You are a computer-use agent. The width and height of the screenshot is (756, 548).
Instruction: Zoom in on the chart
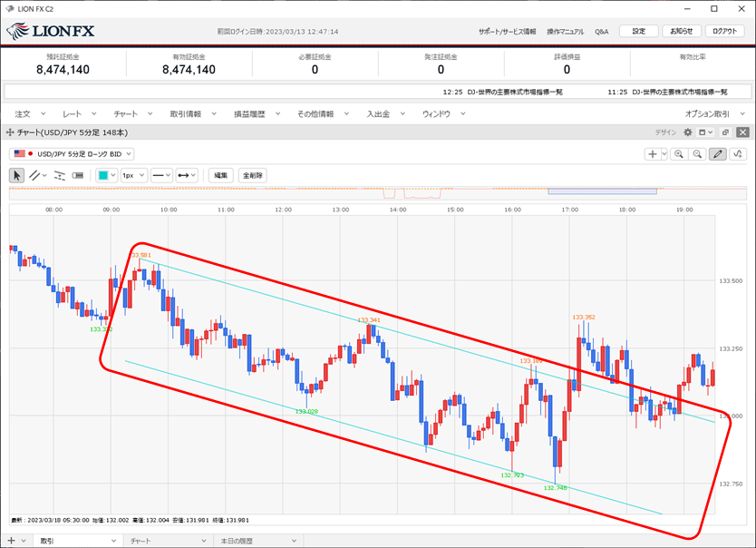(x=679, y=154)
